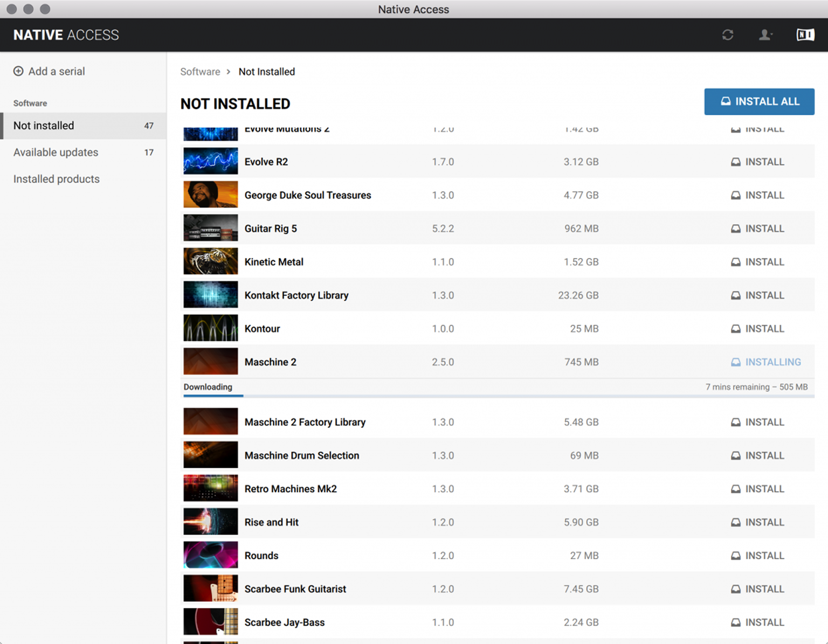
Task: Click the 47 count beside Not installed
Action: click(149, 126)
